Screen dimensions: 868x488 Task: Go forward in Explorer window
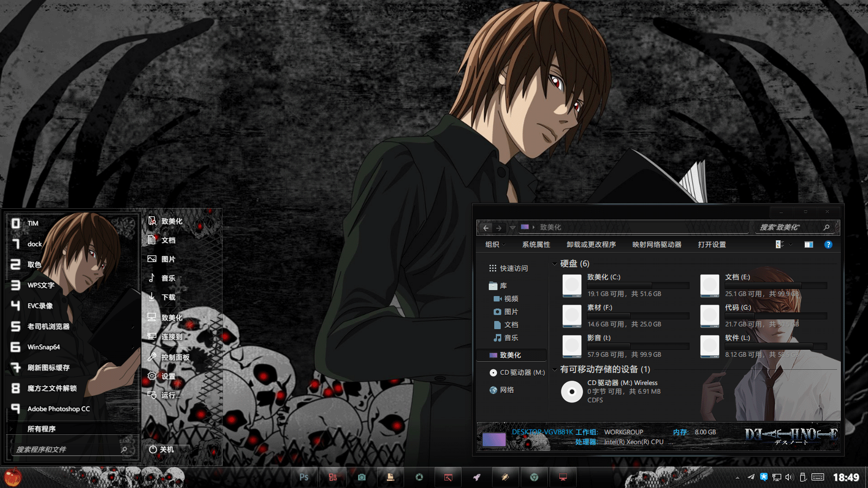(499, 228)
